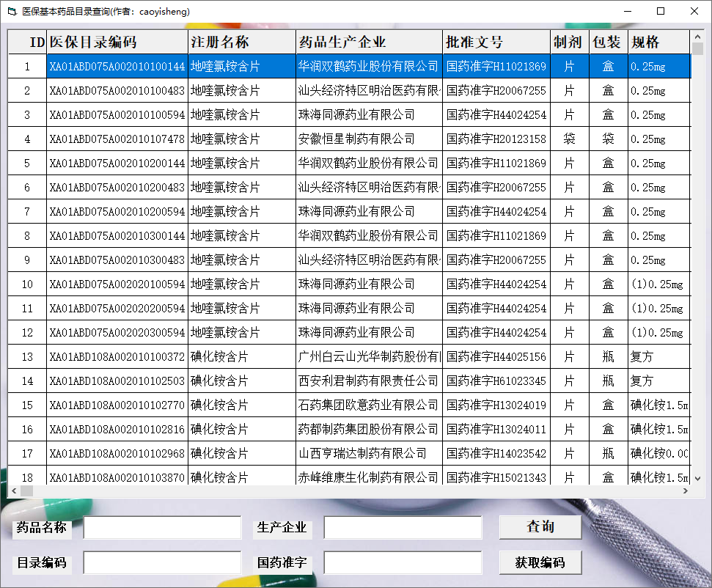Viewport: 712px width, 588px height.
Task: Select the 国药准字 text field
Action: click(403, 562)
